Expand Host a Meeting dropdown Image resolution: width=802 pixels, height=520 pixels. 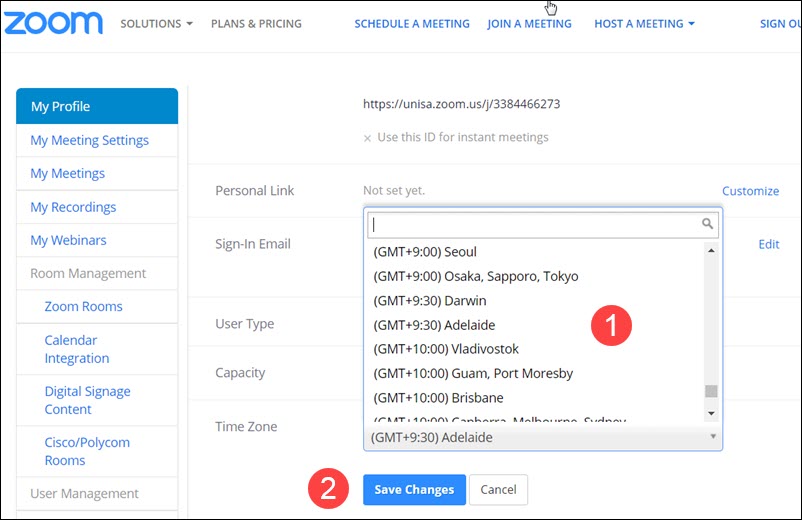tap(644, 24)
